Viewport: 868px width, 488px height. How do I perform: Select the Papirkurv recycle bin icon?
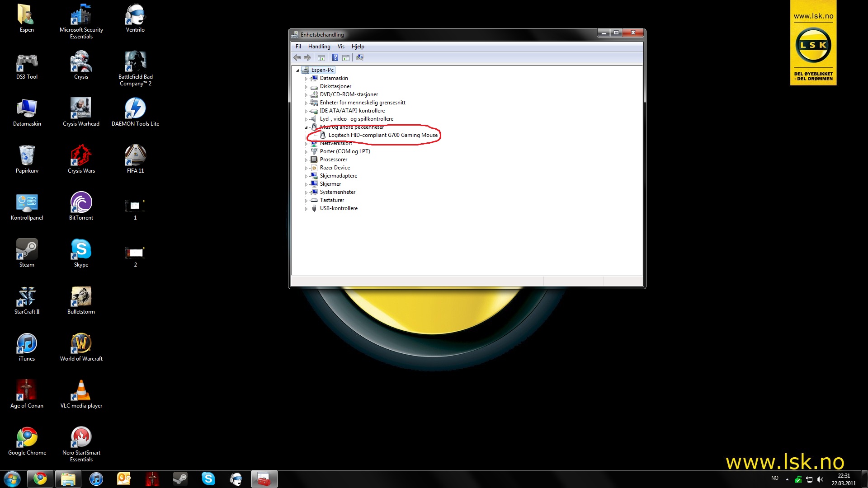click(x=27, y=159)
